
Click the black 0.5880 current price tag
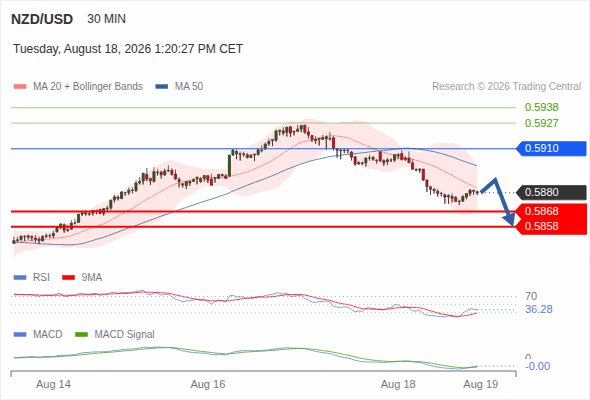click(551, 192)
